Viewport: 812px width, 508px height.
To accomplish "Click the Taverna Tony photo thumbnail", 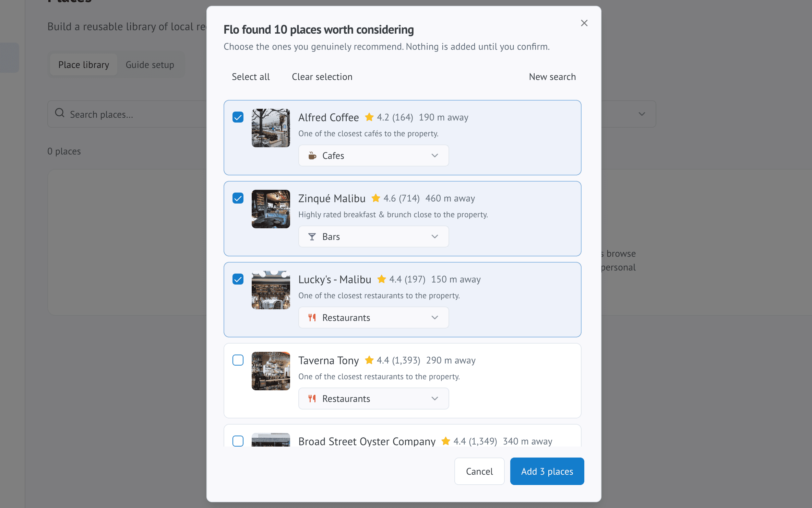I will [271, 371].
